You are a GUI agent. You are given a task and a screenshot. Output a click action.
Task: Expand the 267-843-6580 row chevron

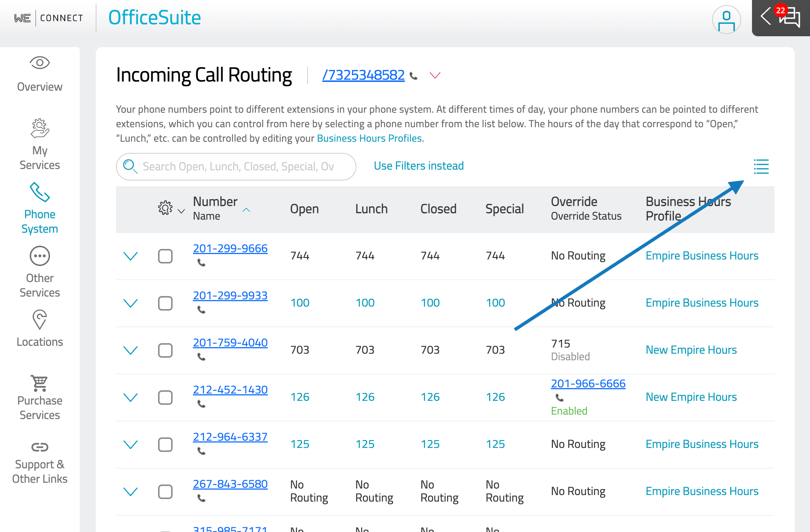pyautogui.click(x=131, y=492)
